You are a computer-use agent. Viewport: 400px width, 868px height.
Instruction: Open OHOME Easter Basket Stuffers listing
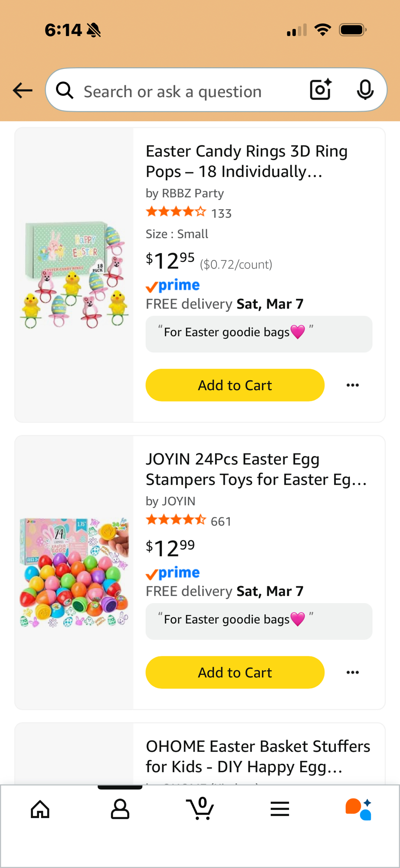click(x=258, y=756)
